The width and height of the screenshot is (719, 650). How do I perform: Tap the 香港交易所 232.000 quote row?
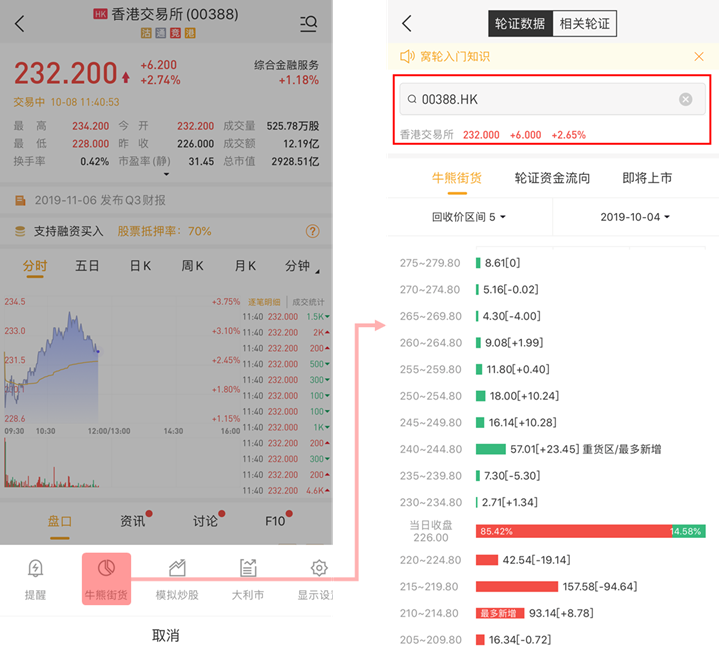492,135
